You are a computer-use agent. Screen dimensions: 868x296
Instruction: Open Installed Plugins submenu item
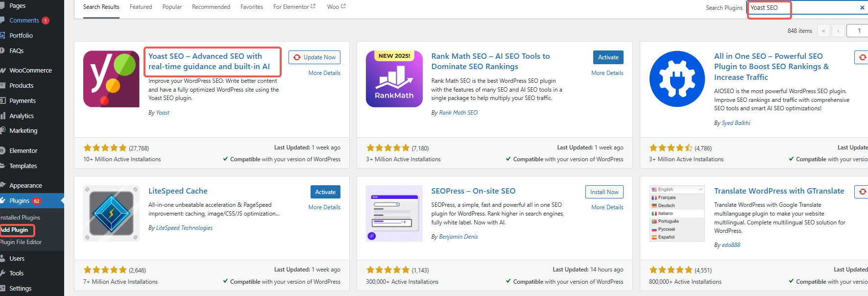(x=20, y=218)
